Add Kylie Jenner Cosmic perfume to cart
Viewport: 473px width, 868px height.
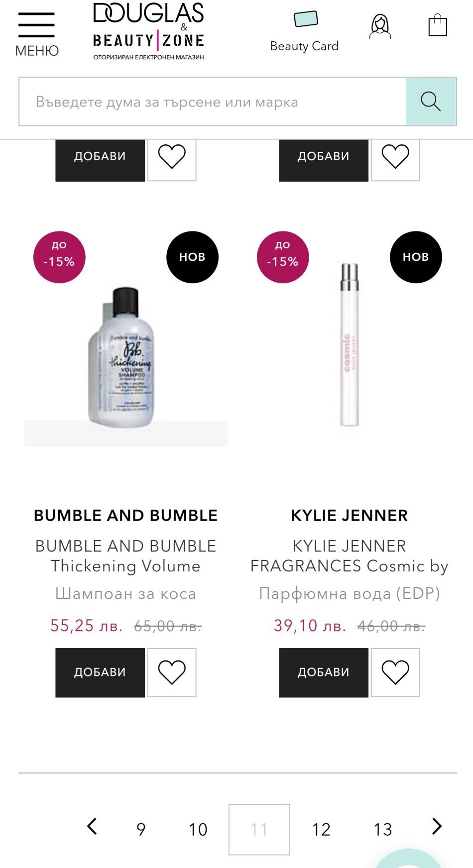click(x=324, y=672)
